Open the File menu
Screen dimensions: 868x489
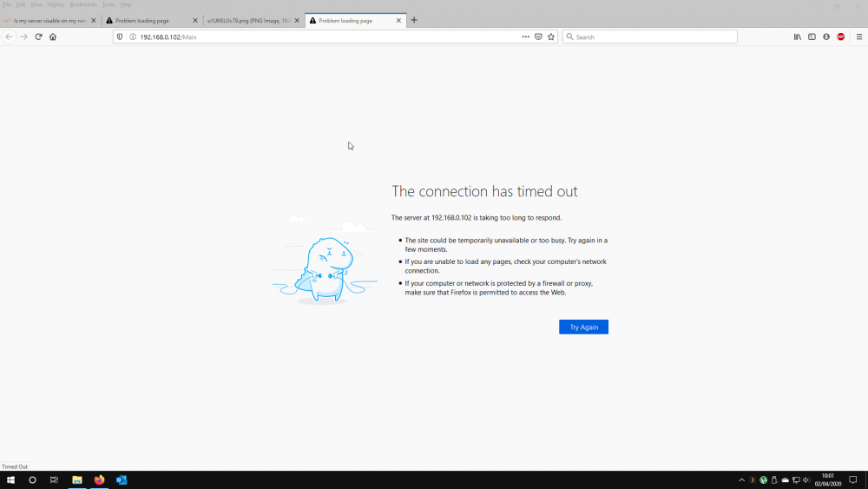tap(7, 4)
